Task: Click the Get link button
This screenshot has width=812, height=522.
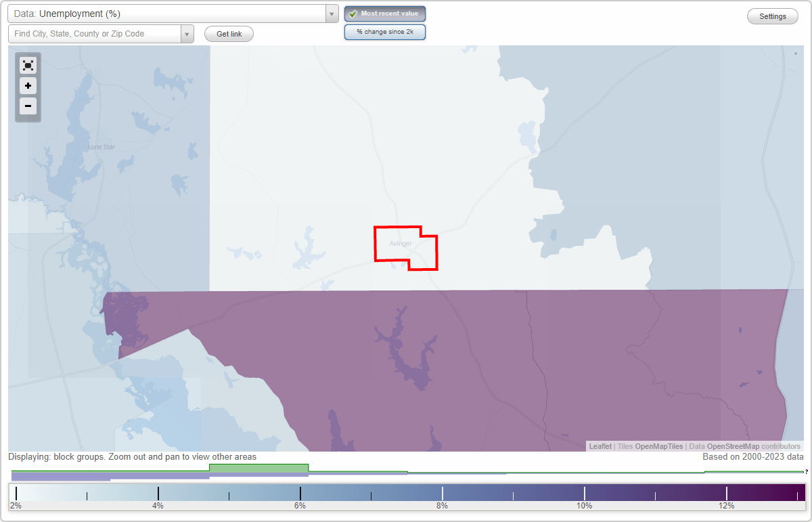Action: click(x=229, y=33)
